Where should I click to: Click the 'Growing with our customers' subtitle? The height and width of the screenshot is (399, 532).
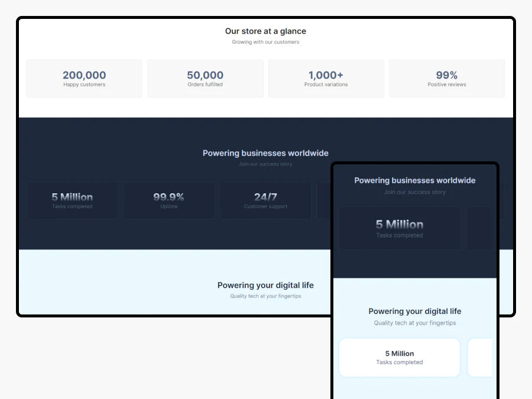[265, 43]
